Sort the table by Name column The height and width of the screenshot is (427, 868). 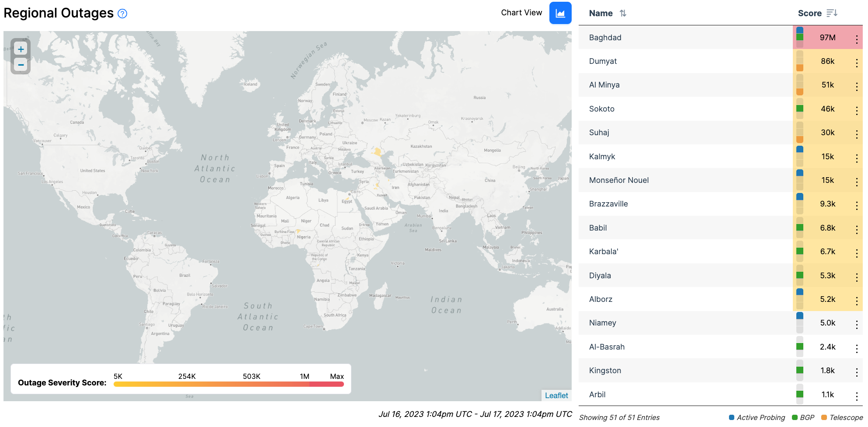point(623,14)
